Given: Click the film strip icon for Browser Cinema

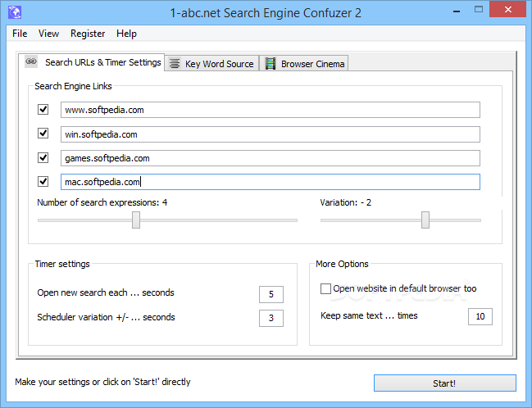Looking at the screenshot, I should [271, 63].
